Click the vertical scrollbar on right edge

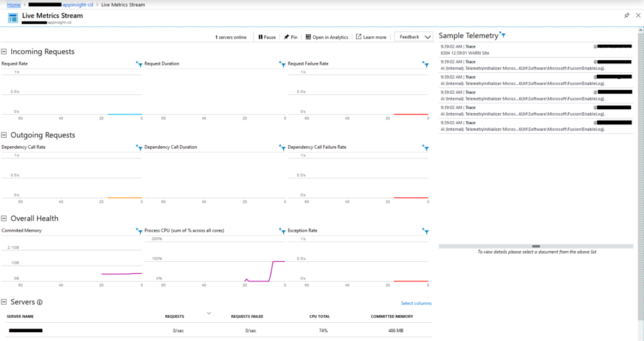(641, 176)
